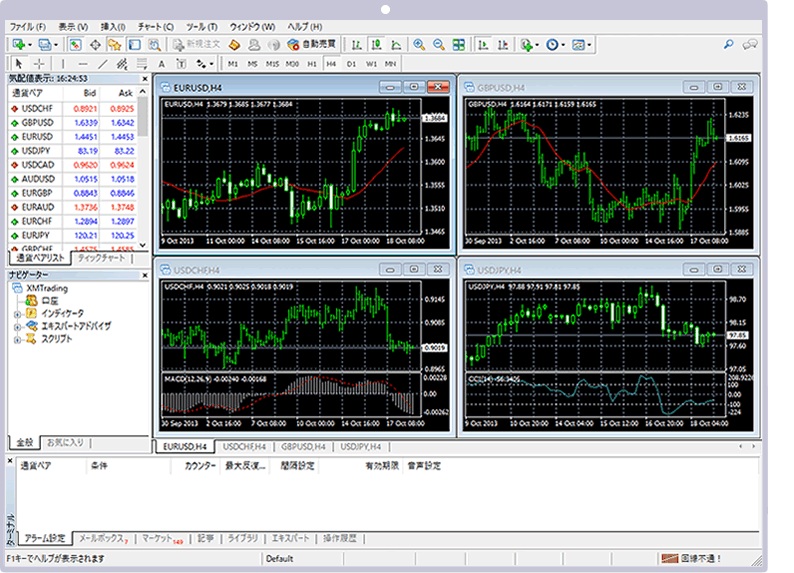This screenshot has width=794, height=573.
Task: Open the search magnifier at top right
Action: point(728,45)
